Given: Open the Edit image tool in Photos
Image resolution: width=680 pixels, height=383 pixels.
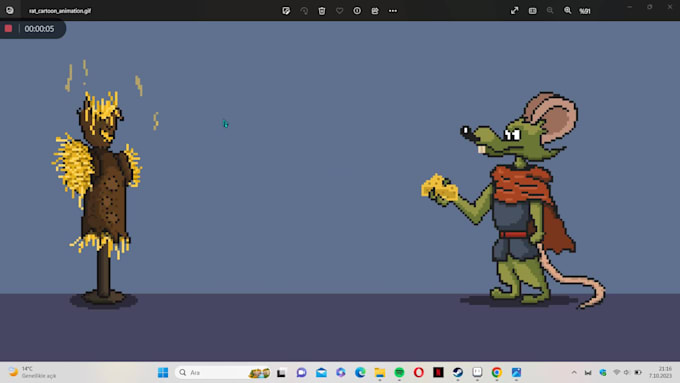Looking at the screenshot, I should click(x=286, y=11).
